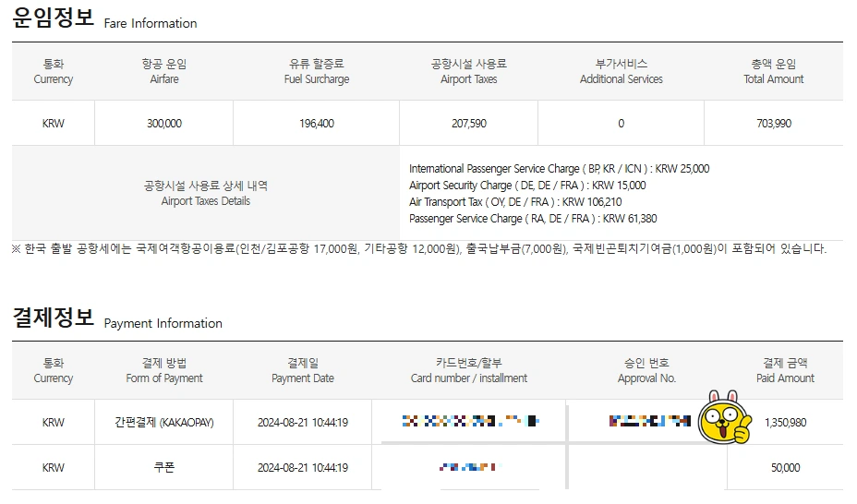Click the 결제정보 Payment Information heading
This screenshot has height=504, width=857.
[x=117, y=319]
